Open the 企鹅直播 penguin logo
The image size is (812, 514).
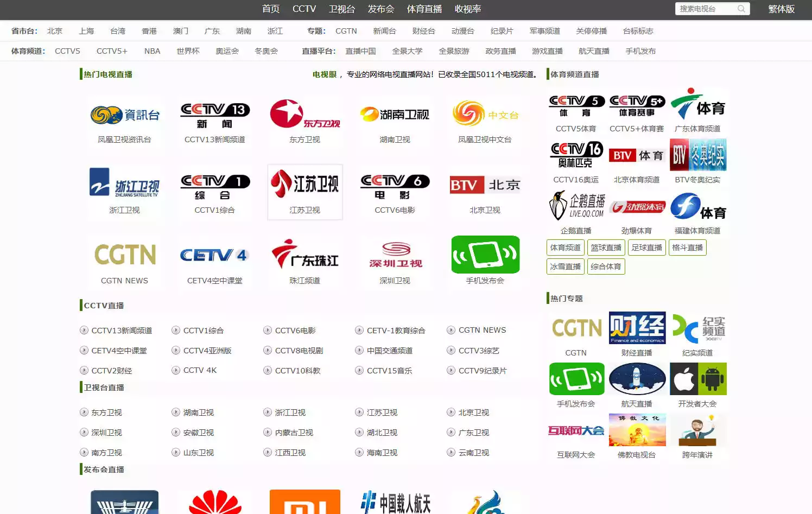[x=576, y=206]
